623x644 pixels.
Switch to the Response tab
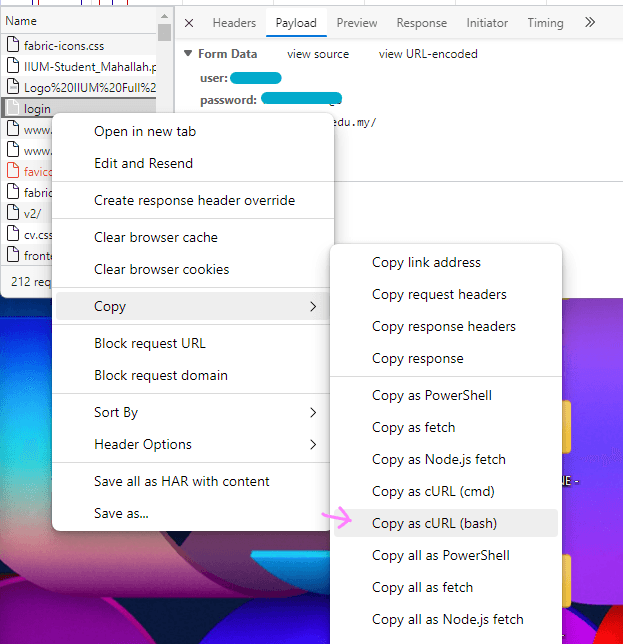(421, 23)
